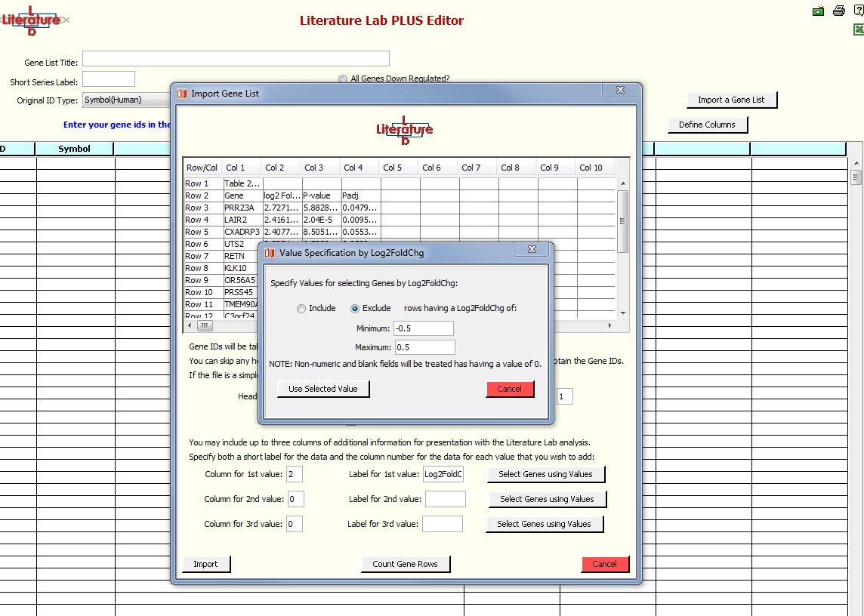Select the CXADRP3 cell in Row 5

(243, 232)
